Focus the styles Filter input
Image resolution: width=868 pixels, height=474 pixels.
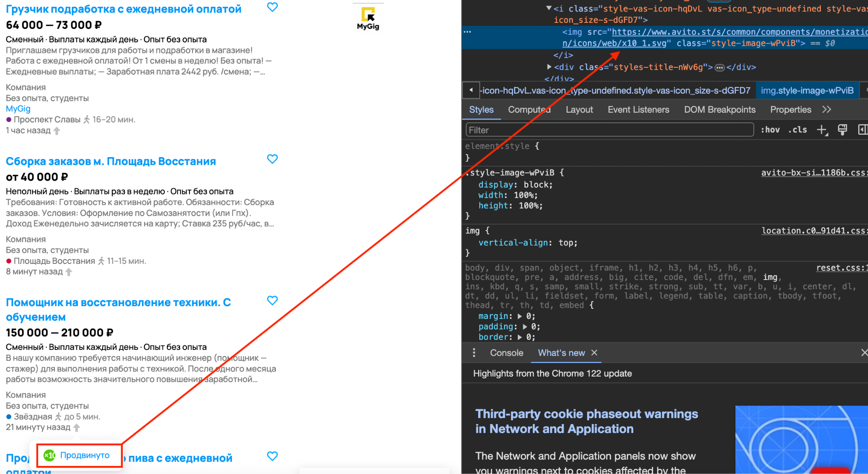click(x=609, y=130)
